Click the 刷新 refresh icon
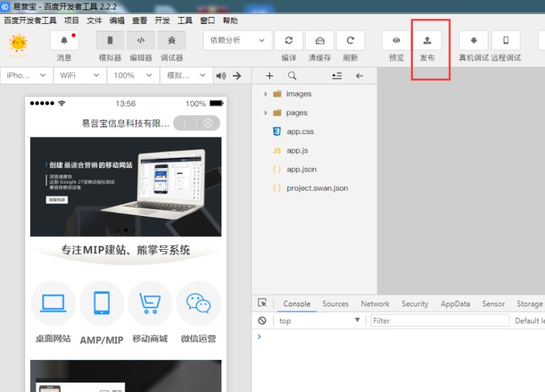Screen dimensions: 545x392 coord(350,41)
